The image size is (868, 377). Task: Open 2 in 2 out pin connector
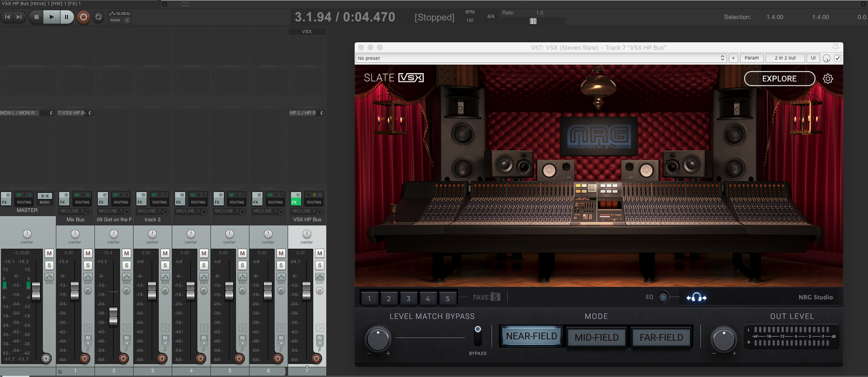(x=785, y=58)
